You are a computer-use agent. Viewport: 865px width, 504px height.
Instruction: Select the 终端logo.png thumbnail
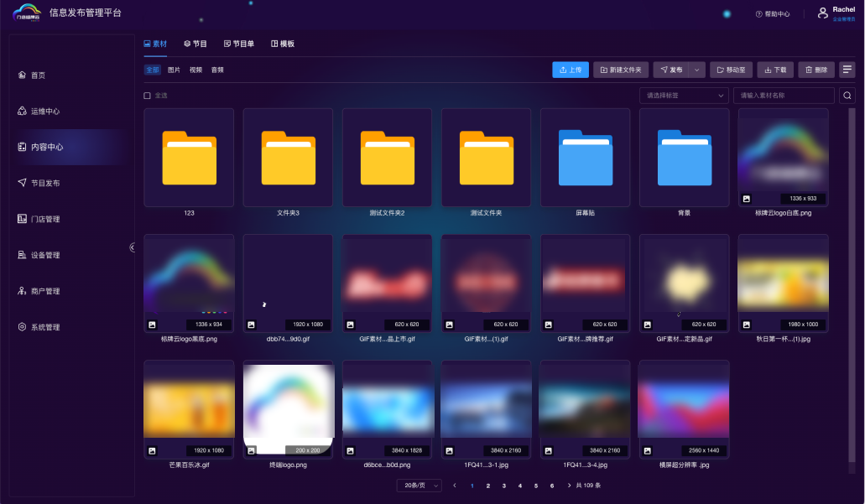coord(288,409)
